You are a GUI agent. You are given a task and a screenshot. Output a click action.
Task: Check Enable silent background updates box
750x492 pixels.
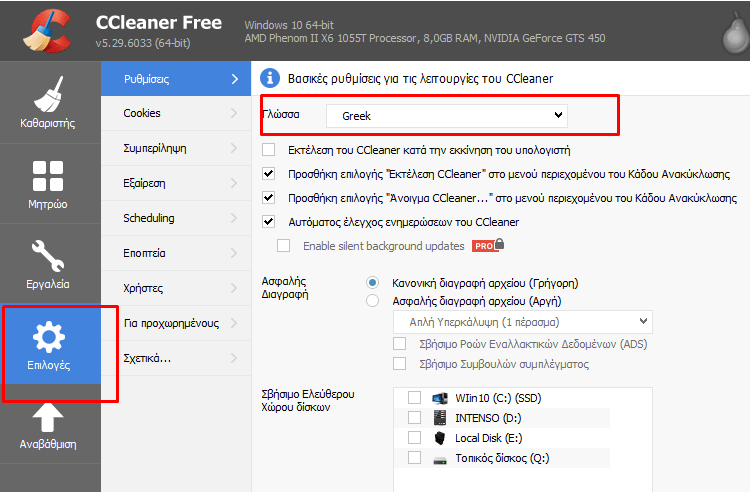[284, 245]
